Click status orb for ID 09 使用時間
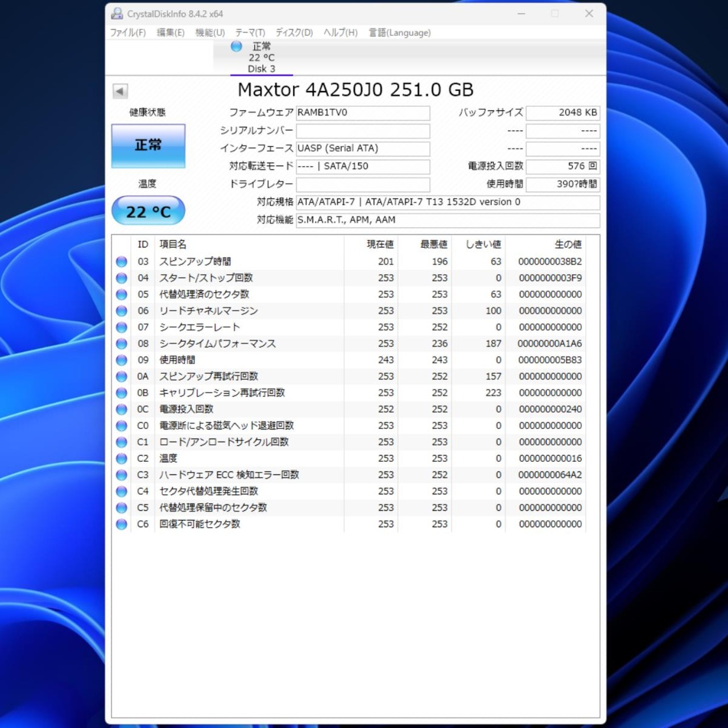 (x=122, y=360)
